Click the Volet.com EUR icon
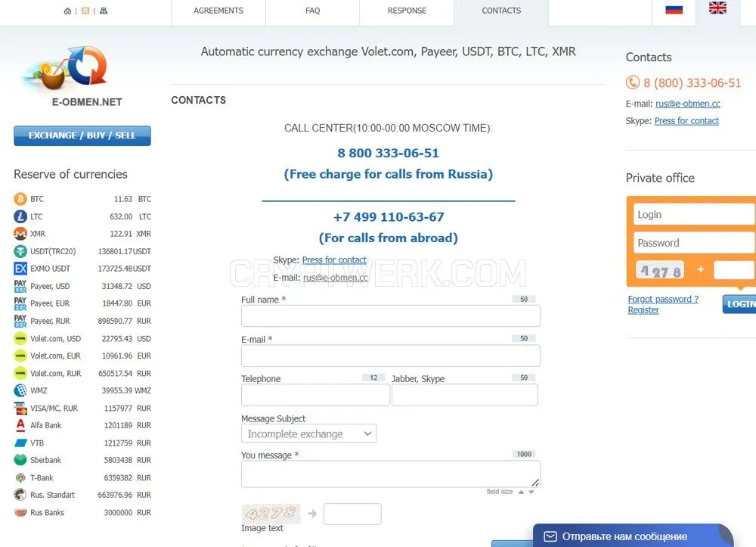 pos(20,356)
